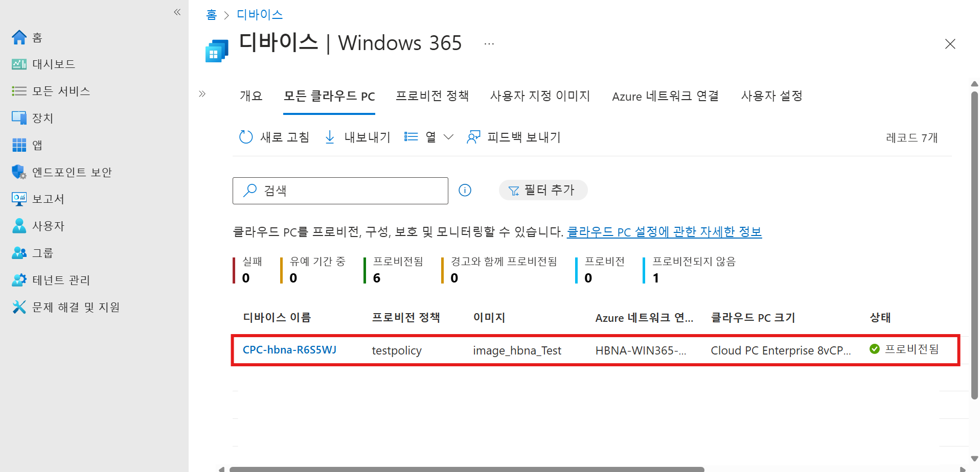Open 그룹 groups icon
The height and width of the screenshot is (472, 980).
point(19,253)
